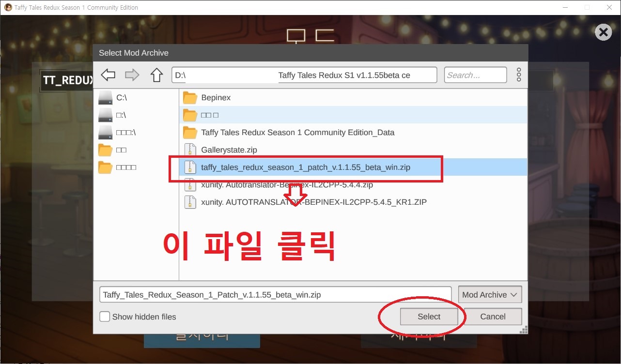
Task: Open Taffy Tales Redux Community Edition_Data folder
Action: (x=297, y=133)
